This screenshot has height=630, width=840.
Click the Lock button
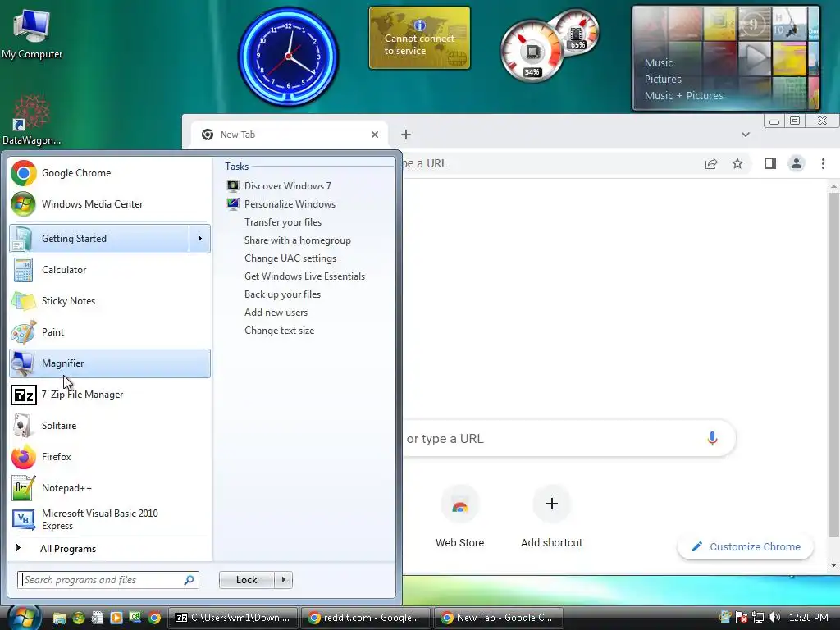pos(246,580)
